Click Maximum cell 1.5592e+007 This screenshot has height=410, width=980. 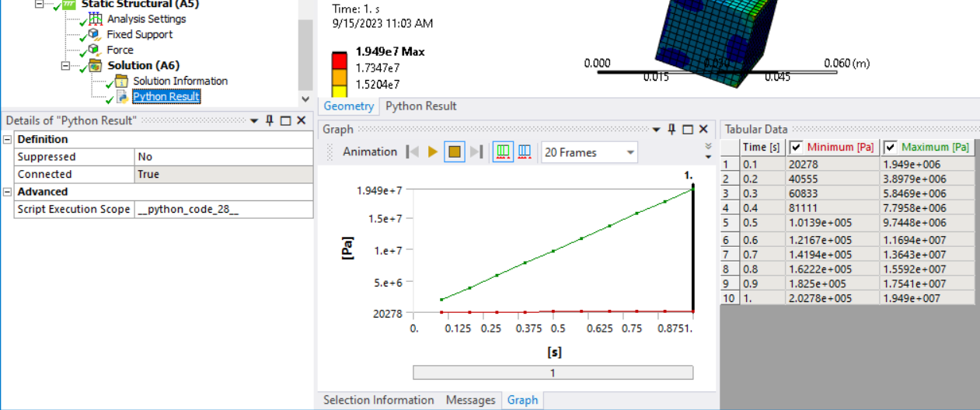pyautogui.click(x=927, y=269)
